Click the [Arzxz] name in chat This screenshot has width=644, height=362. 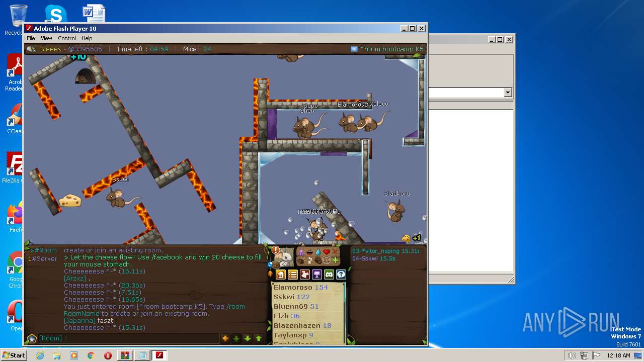pyautogui.click(x=75, y=278)
